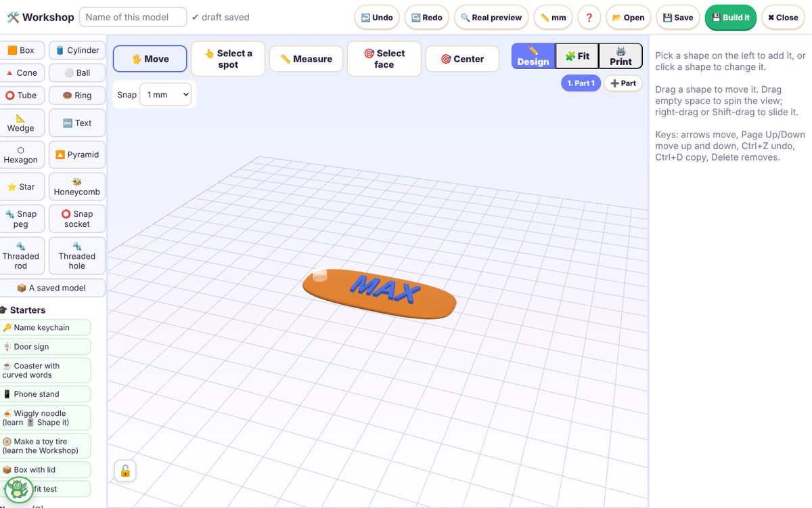Select the keychain hole cylinder
Screen dimensions: 812x508
(x=320, y=276)
